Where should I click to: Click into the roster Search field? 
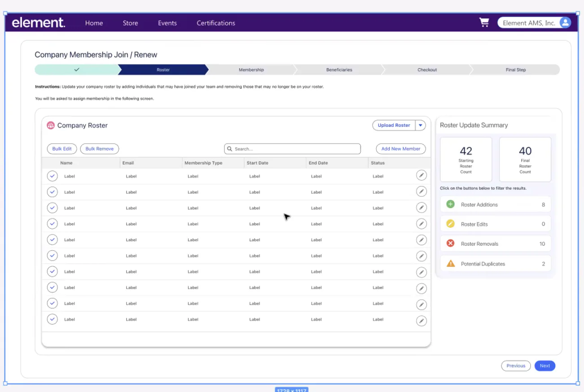[292, 149]
